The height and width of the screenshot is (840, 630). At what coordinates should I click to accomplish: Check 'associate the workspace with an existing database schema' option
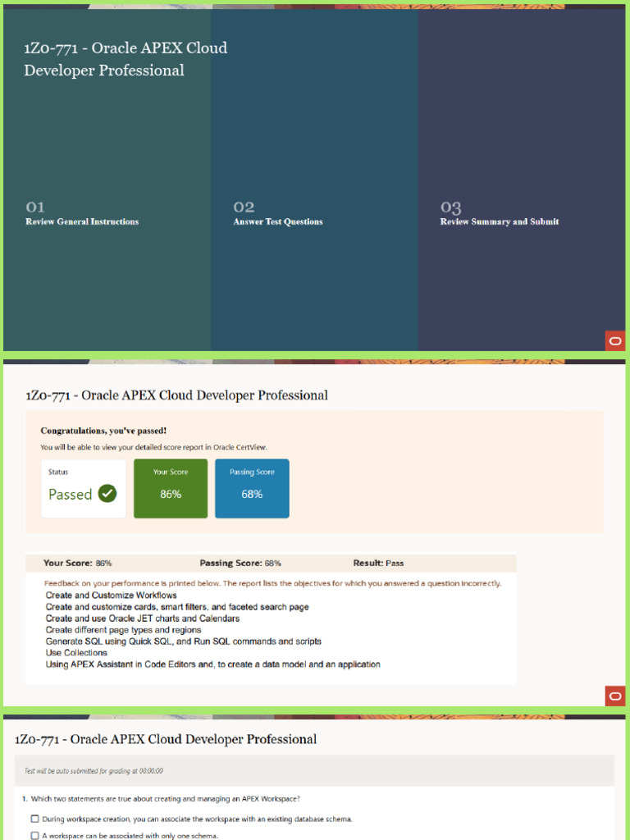coord(34,819)
